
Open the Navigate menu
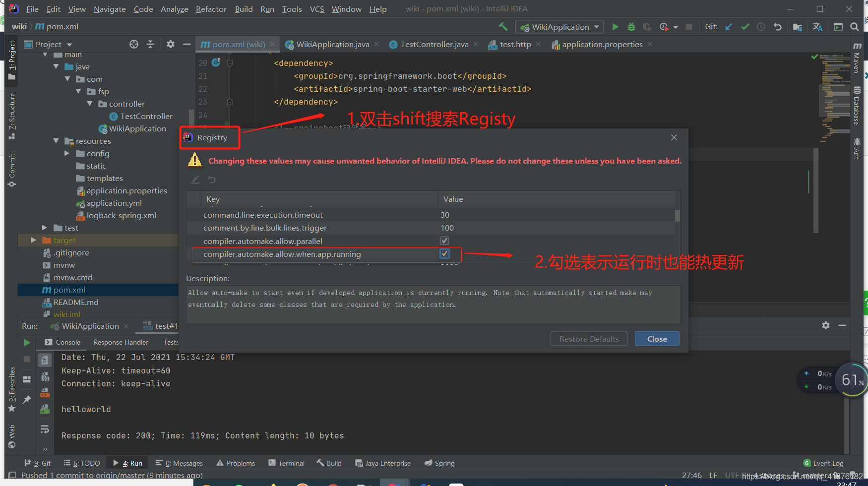pyautogui.click(x=110, y=9)
